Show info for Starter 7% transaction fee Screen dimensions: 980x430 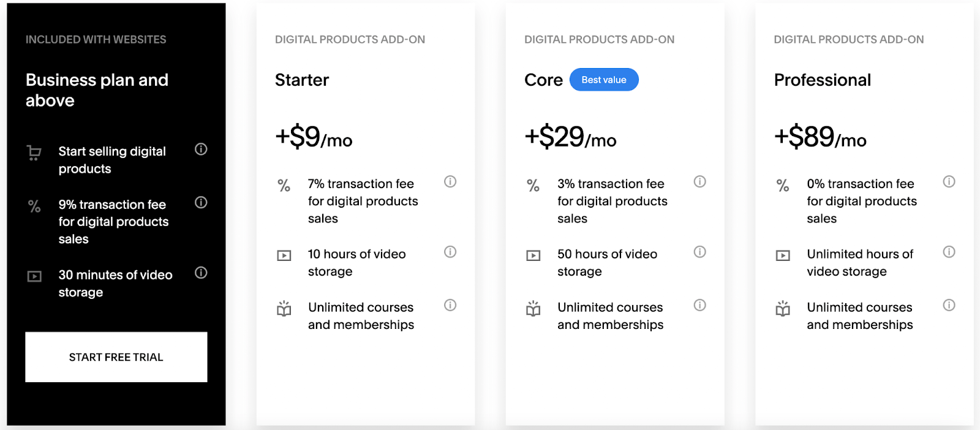[x=450, y=181]
